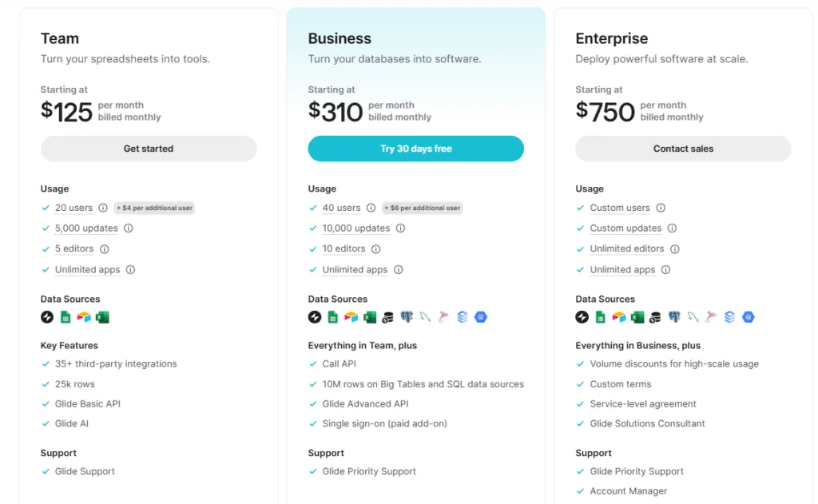Click Google Sheets icon in Business plan

pyautogui.click(x=333, y=317)
